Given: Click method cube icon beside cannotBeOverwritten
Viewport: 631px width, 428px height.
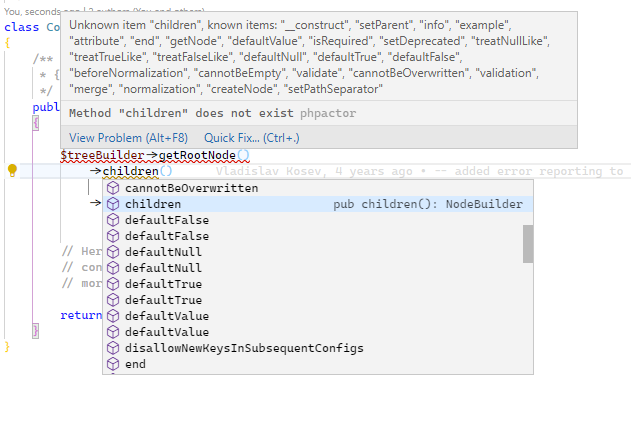Looking at the screenshot, I should (113, 188).
